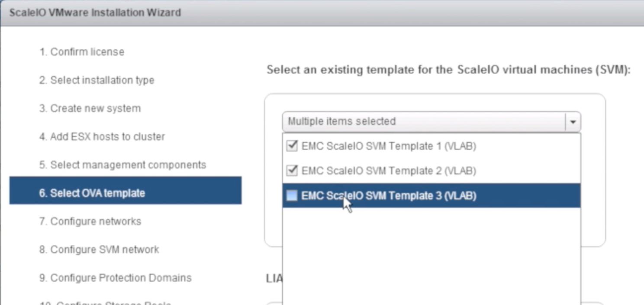644x305 pixels.
Task: Open step 5 Select management components
Action: pos(122,165)
